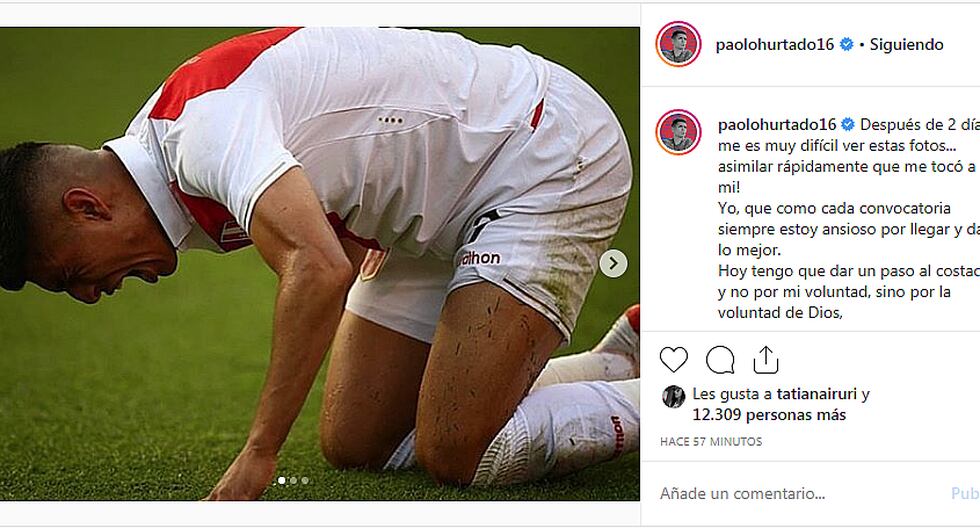Select the first carousel dot indicator
This screenshot has width=980, height=528.
pyautogui.click(x=282, y=481)
